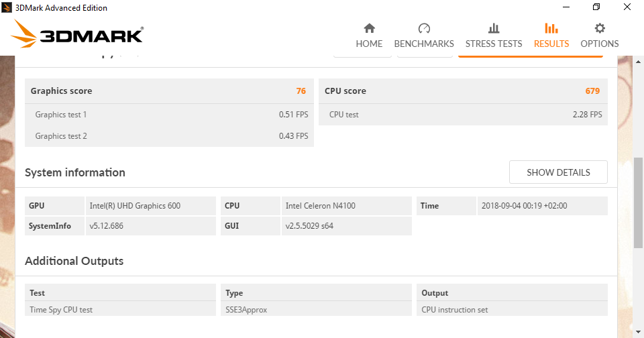Click the Options gear icon
Image resolution: width=644 pixels, height=338 pixels.
pos(600,28)
